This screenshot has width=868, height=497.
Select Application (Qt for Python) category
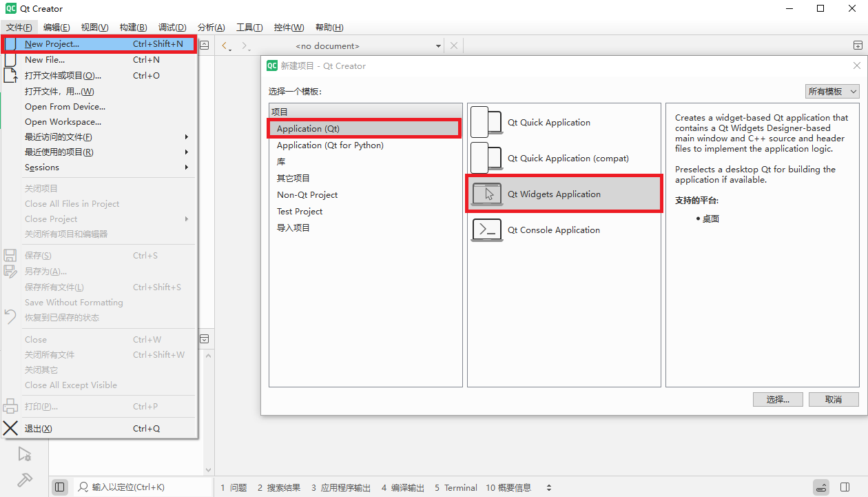click(x=365, y=145)
